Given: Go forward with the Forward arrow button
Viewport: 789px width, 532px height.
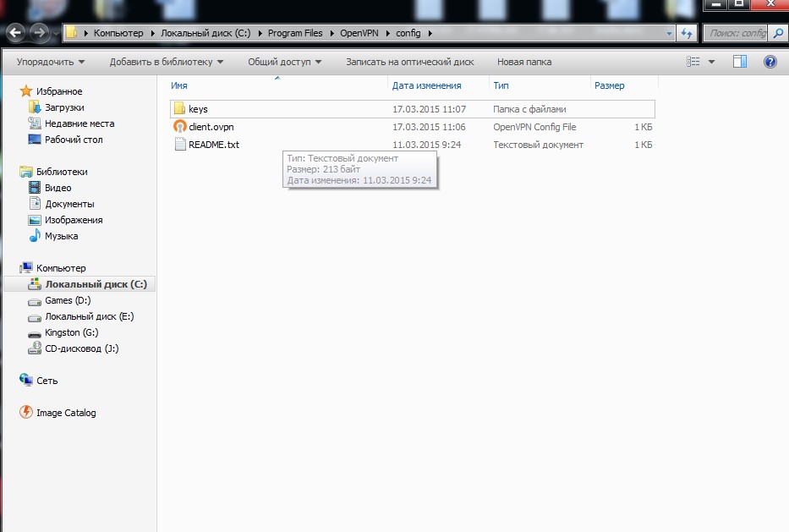Looking at the screenshot, I should coord(39,33).
